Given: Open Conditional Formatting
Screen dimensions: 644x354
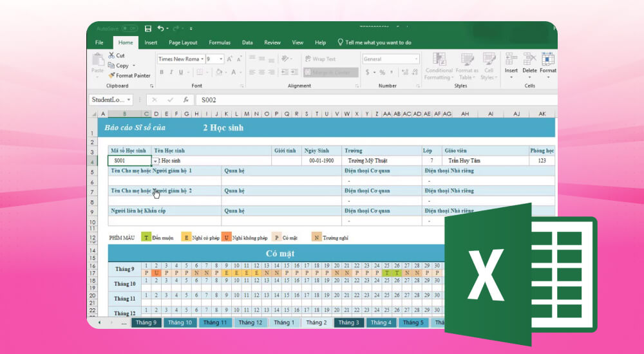Looking at the screenshot, I should 439,66.
